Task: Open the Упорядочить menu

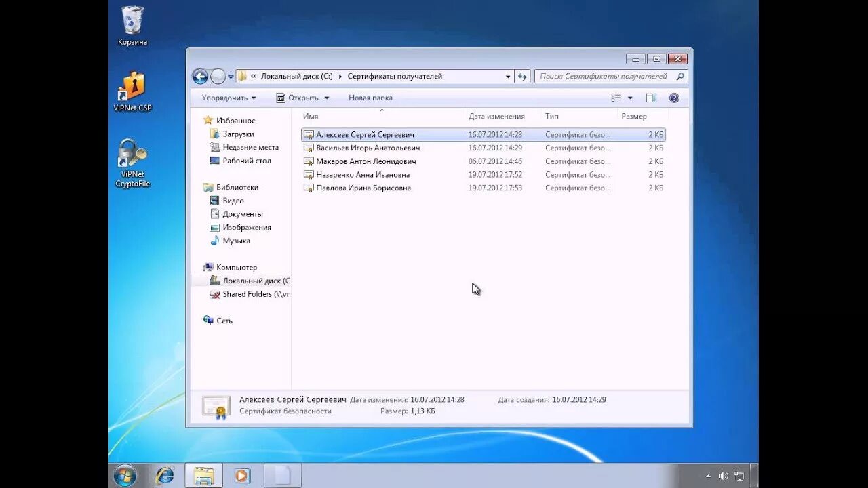Action: pyautogui.click(x=229, y=98)
